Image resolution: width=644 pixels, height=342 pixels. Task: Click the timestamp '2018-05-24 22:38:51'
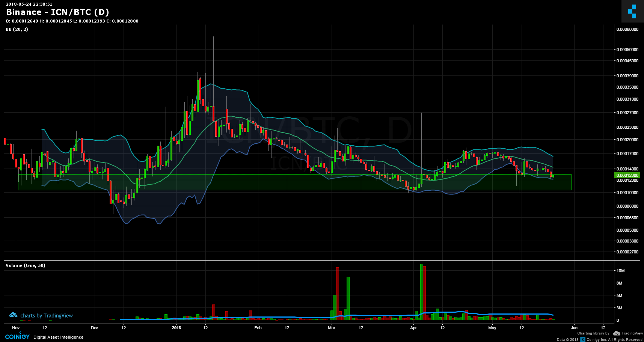(29, 4)
